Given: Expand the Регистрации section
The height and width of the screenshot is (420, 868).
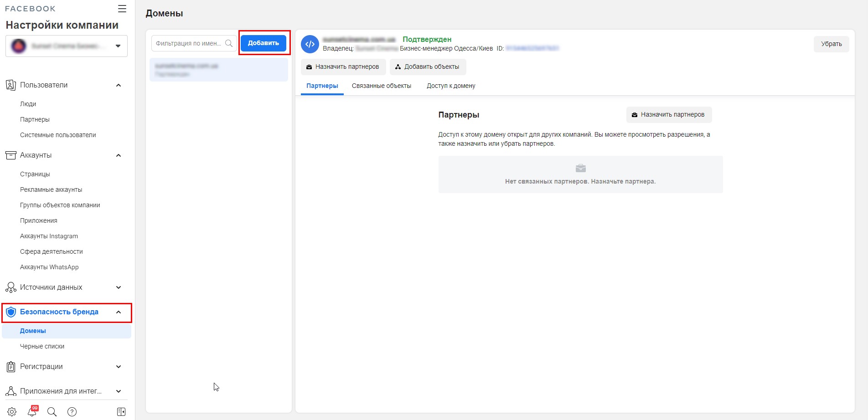Looking at the screenshot, I should click(x=119, y=367).
